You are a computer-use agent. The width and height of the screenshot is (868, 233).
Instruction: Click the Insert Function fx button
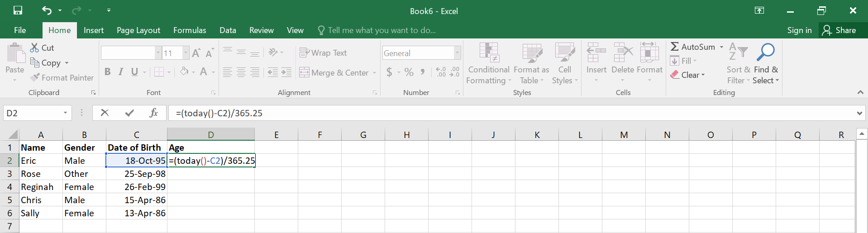153,113
